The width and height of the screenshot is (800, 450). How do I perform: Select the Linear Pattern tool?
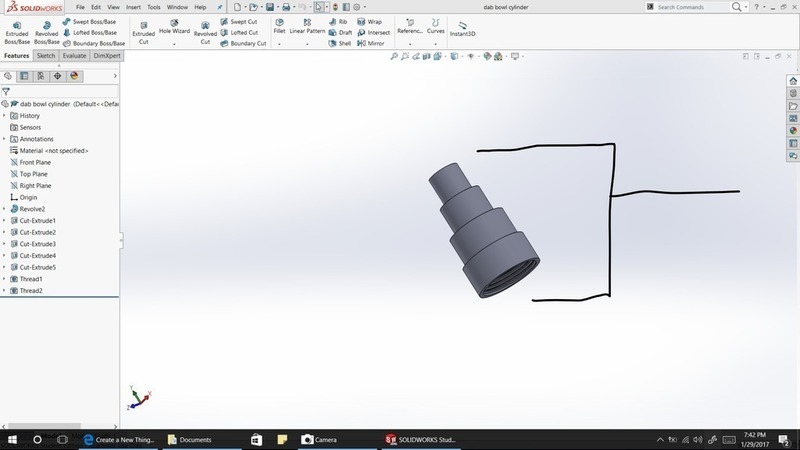pos(307,27)
